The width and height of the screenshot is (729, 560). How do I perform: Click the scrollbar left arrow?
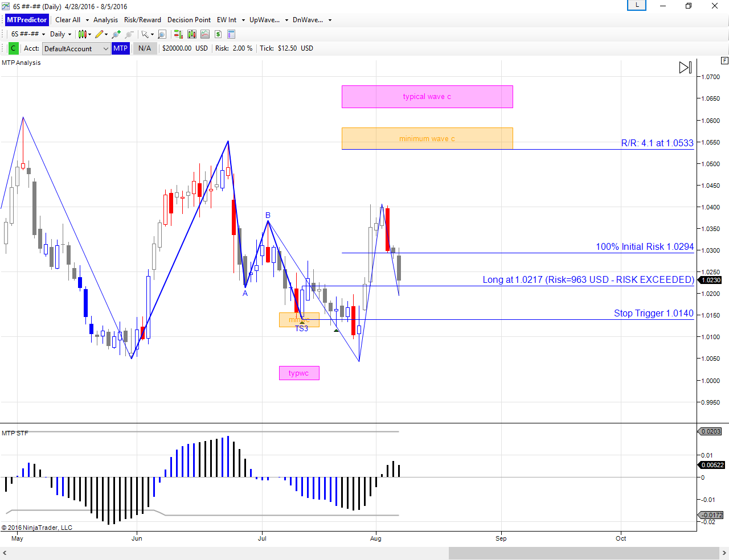(x=5, y=553)
